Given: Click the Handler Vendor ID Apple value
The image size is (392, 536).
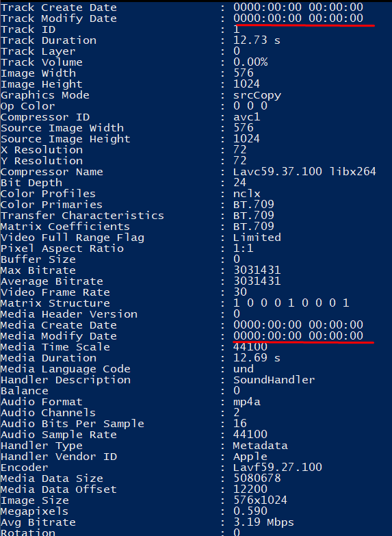Looking at the screenshot, I should pos(250,457).
